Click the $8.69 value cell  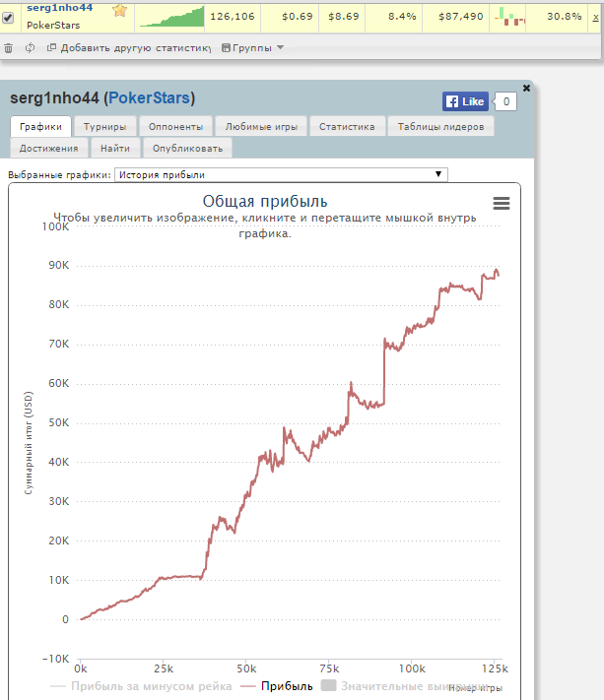[x=344, y=17]
